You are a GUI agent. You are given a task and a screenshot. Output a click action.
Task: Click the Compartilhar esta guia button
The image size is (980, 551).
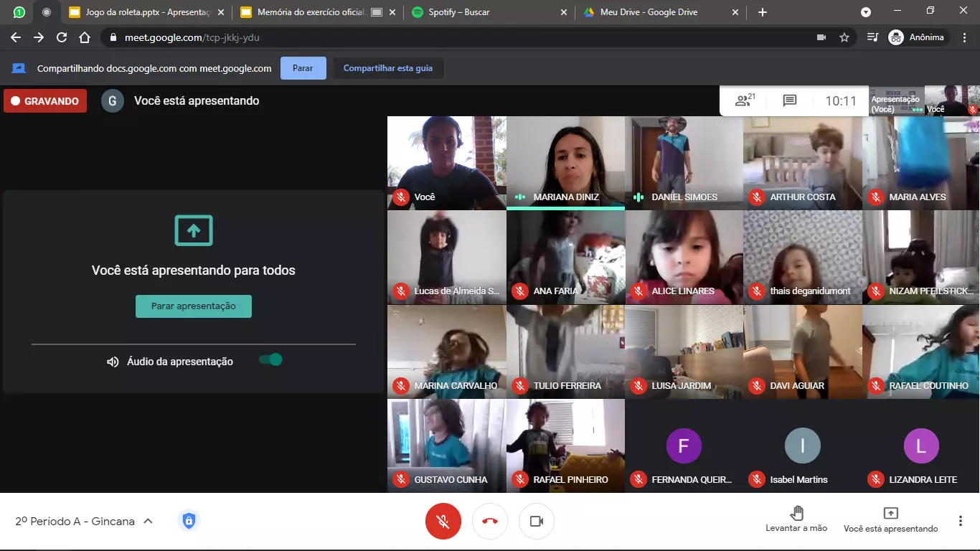(x=387, y=68)
